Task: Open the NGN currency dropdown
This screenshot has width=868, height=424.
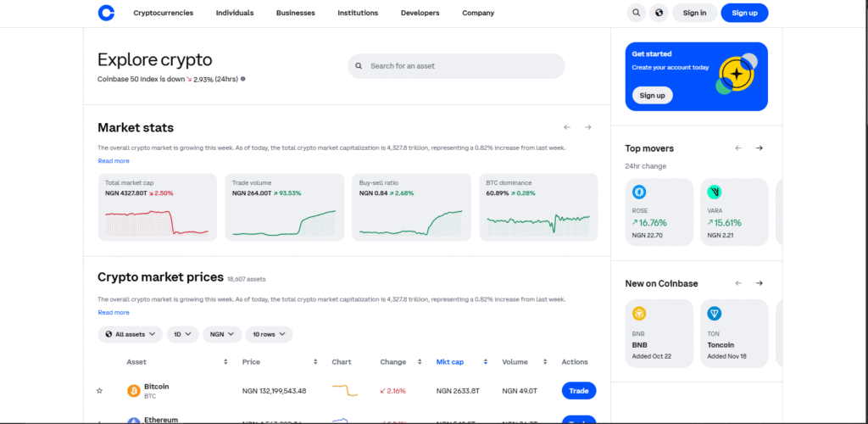Action: [222, 334]
